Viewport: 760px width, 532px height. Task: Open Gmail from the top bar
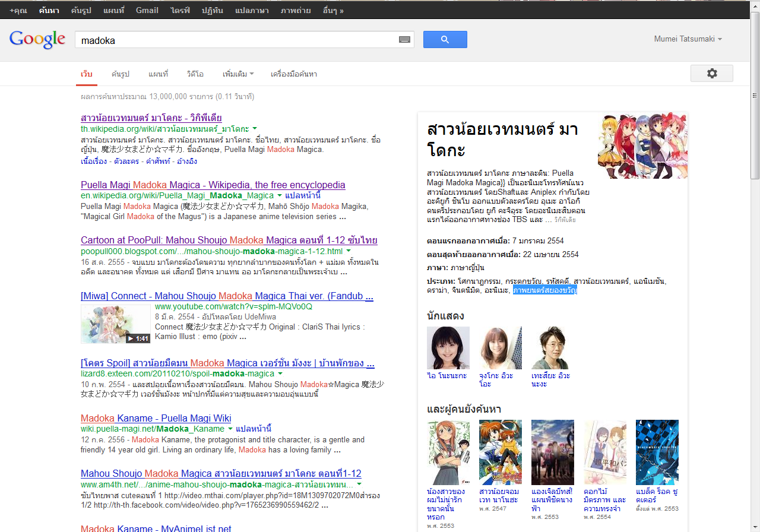pyautogui.click(x=147, y=10)
